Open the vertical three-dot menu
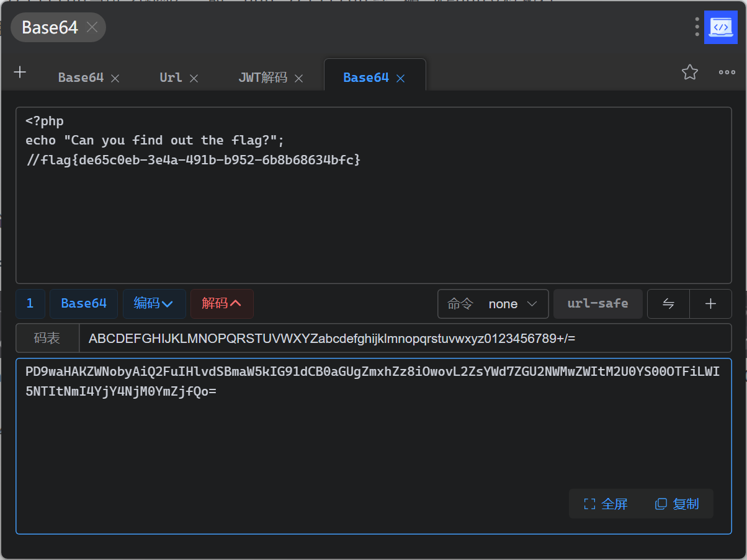Viewport: 747px width, 560px height. tap(697, 27)
